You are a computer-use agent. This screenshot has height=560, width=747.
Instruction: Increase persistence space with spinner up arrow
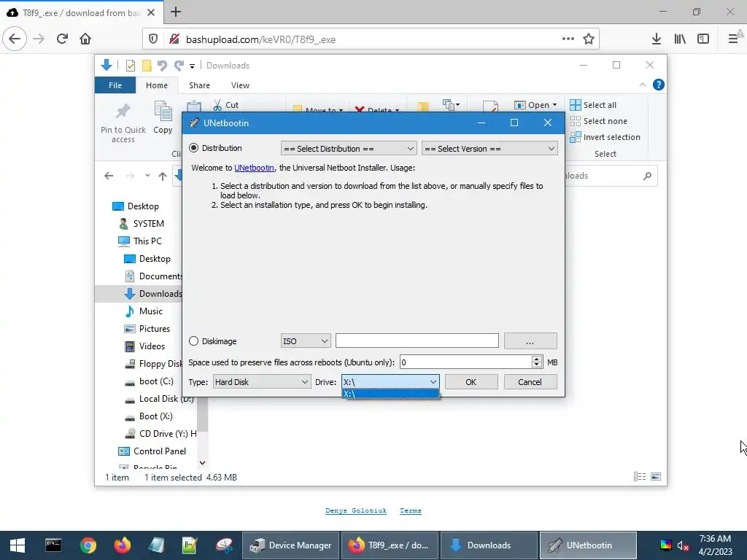[537, 359]
